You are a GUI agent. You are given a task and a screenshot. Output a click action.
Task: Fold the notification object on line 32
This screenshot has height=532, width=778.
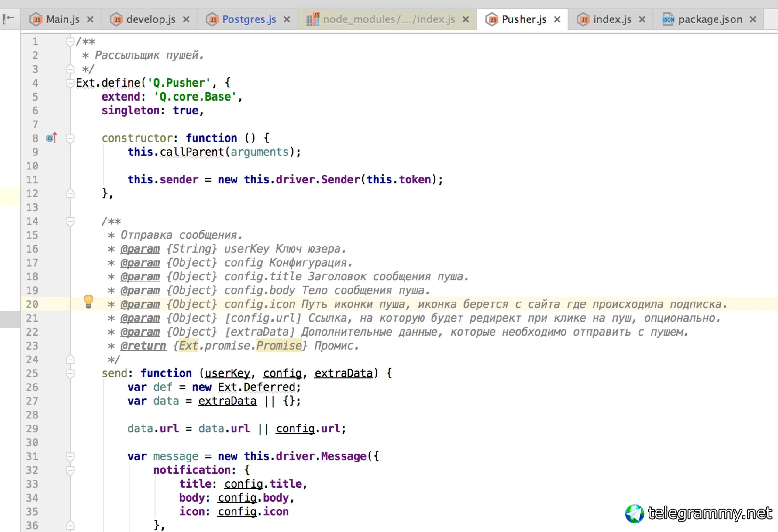[70, 470]
